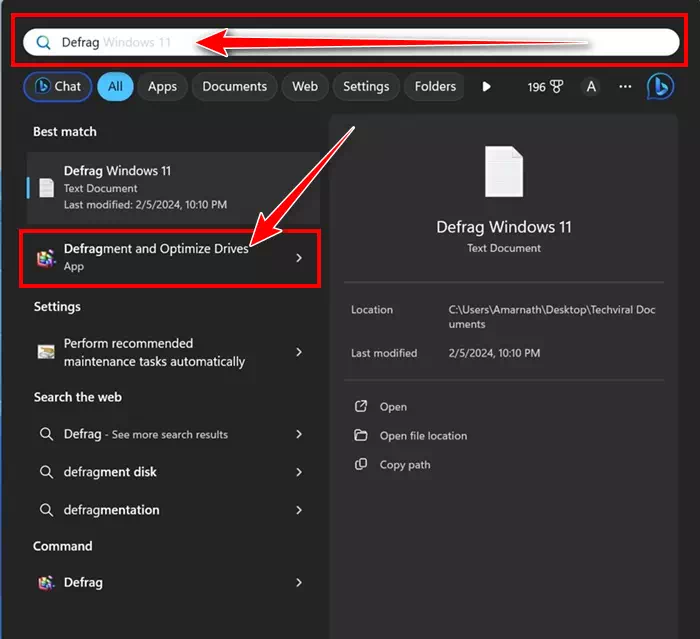Click the Last modified value 2/5/2024, 10:10 PM
The image size is (700, 639).
click(x=494, y=353)
